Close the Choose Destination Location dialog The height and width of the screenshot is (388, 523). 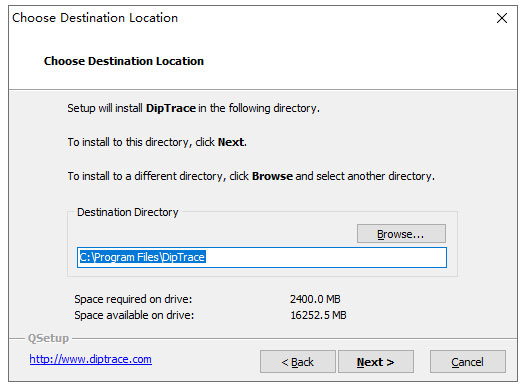click(x=502, y=18)
